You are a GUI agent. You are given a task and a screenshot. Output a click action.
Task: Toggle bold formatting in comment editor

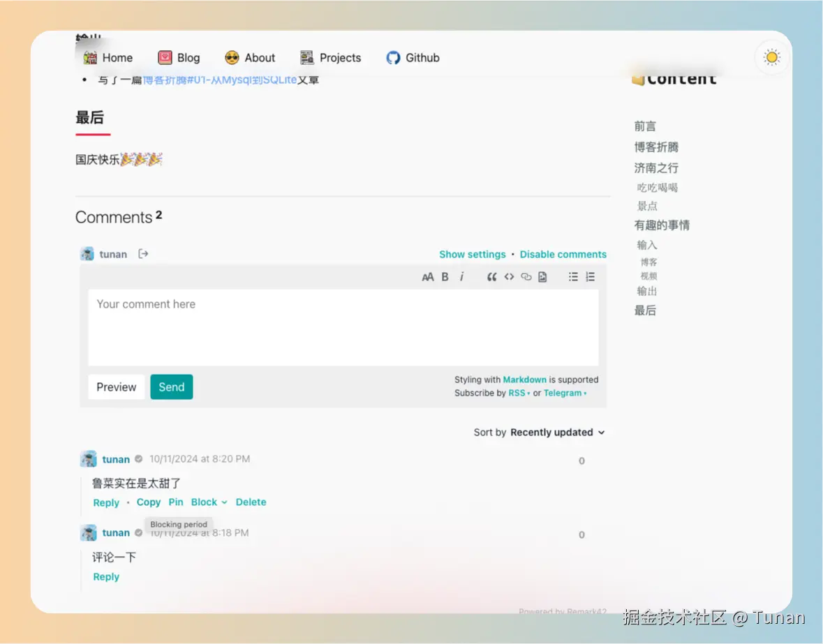coord(445,277)
